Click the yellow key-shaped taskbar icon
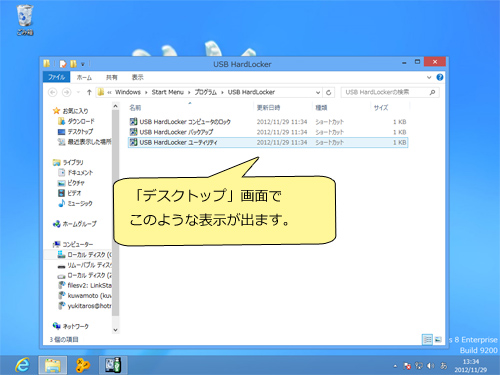The width and height of the screenshot is (500, 375). pos(82,365)
